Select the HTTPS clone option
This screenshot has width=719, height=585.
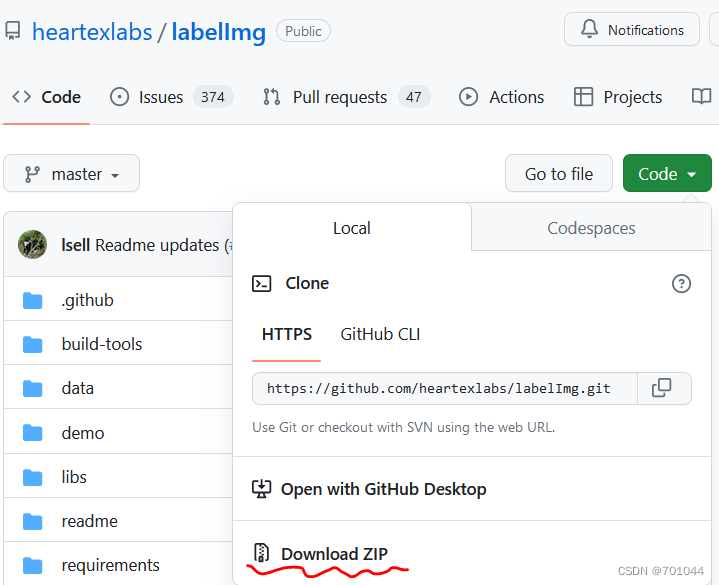[x=287, y=334]
